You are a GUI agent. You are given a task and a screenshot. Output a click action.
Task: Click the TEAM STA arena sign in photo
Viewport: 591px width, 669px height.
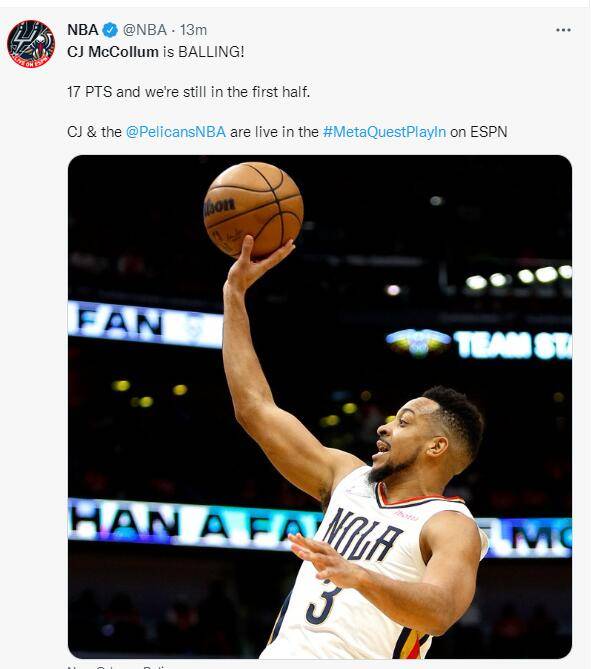tap(513, 345)
